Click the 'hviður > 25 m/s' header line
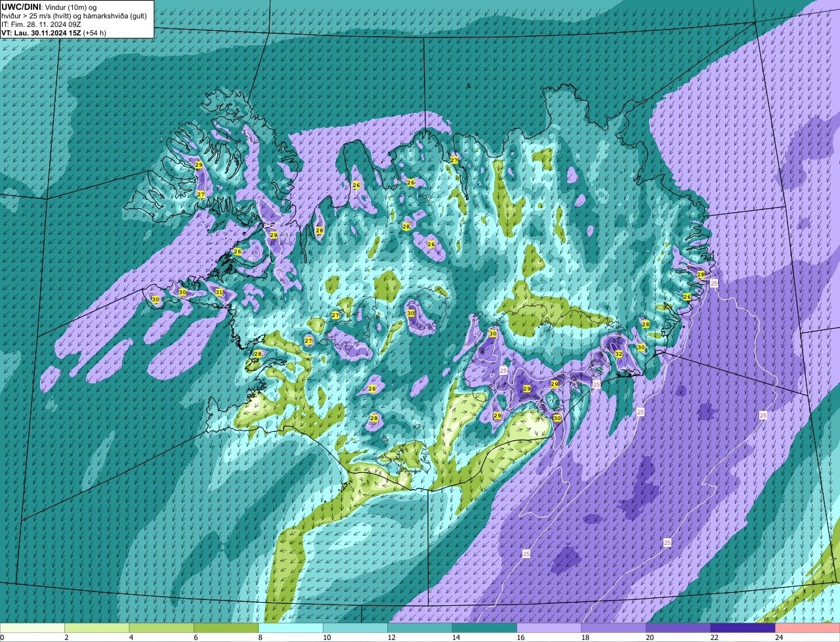The width and height of the screenshot is (840, 642). point(74,16)
